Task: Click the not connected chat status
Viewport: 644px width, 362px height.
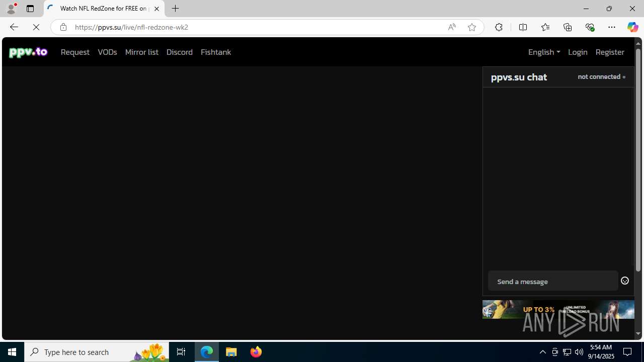Action: pos(601,77)
